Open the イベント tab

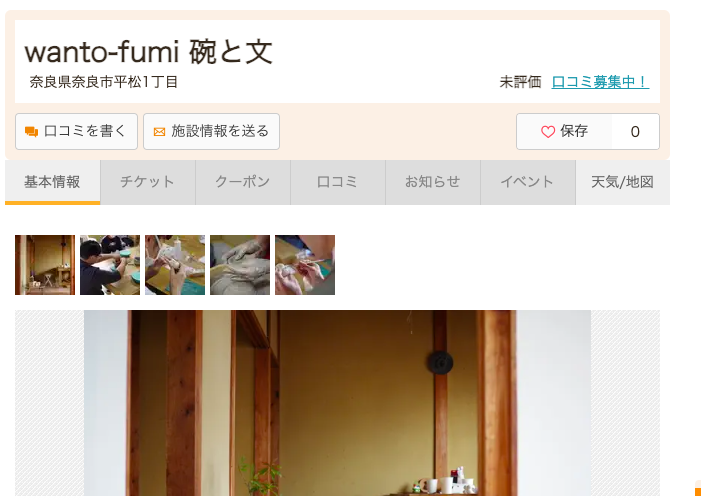pos(528,182)
